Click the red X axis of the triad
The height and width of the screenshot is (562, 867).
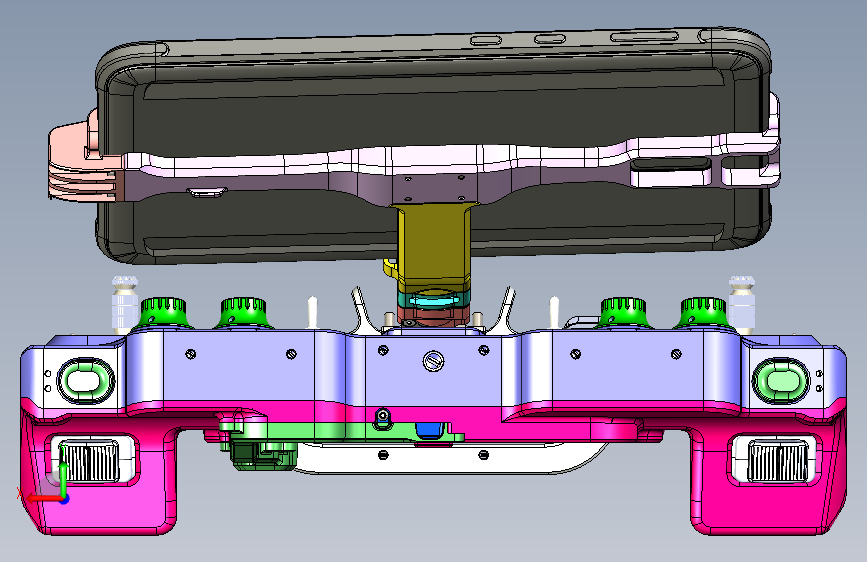coord(43,498)
